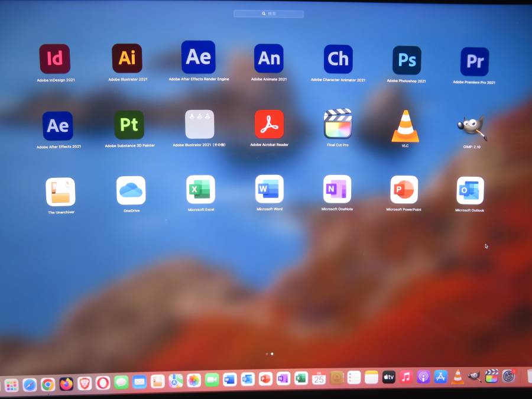
Task: Open GIMP-2.10 in the Launchpad grid
Action: 472,128
